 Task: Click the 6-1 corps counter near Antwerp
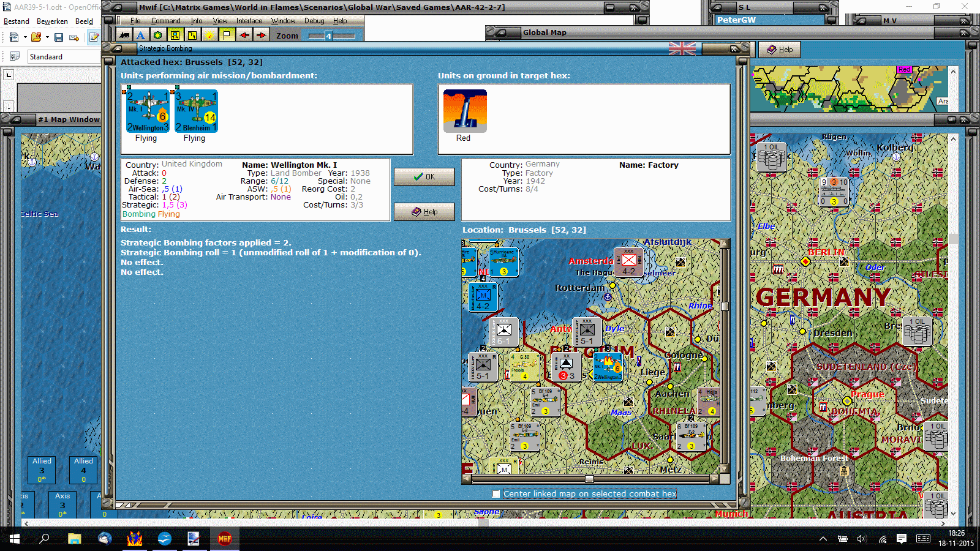point(504,332)
